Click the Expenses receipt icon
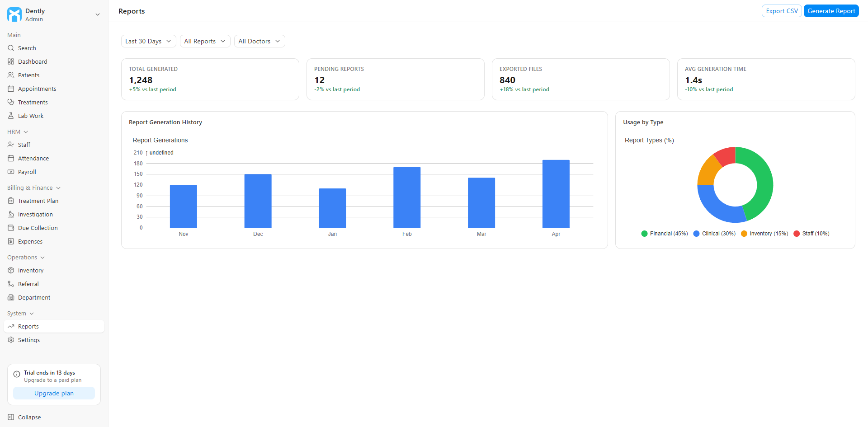 click(11, 241)
